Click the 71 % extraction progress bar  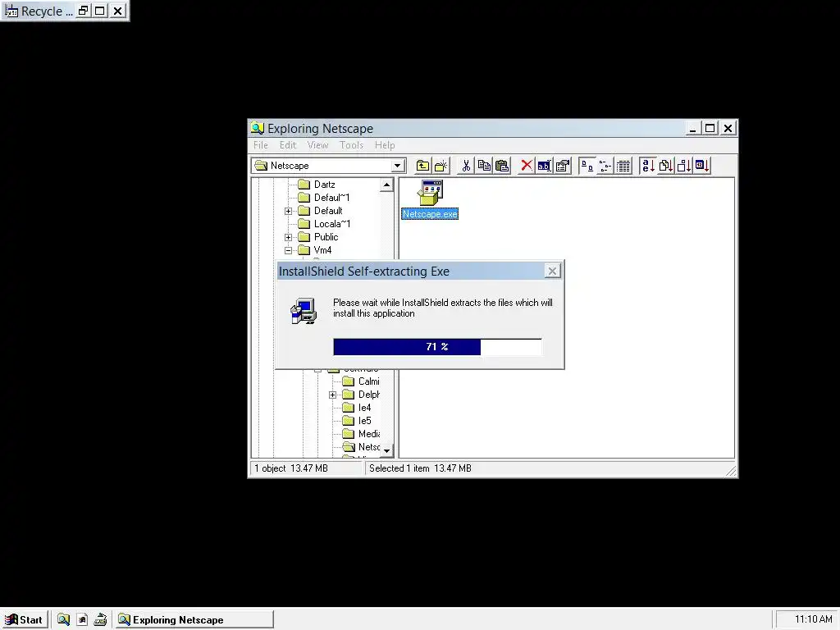point(437,347)
